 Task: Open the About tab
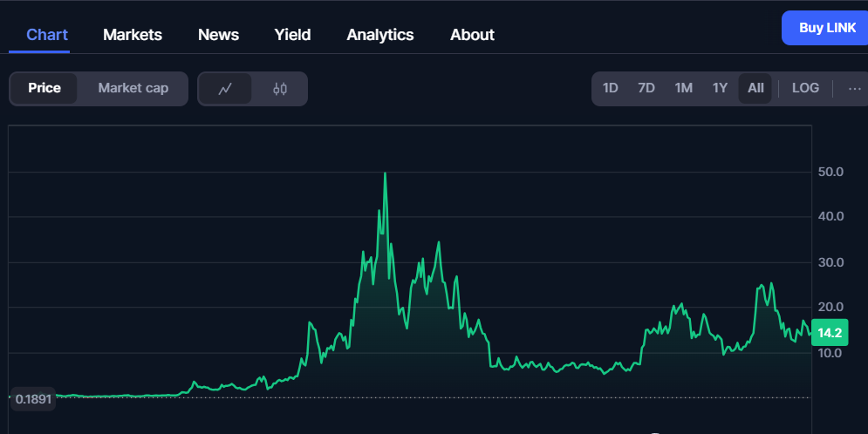472,35
